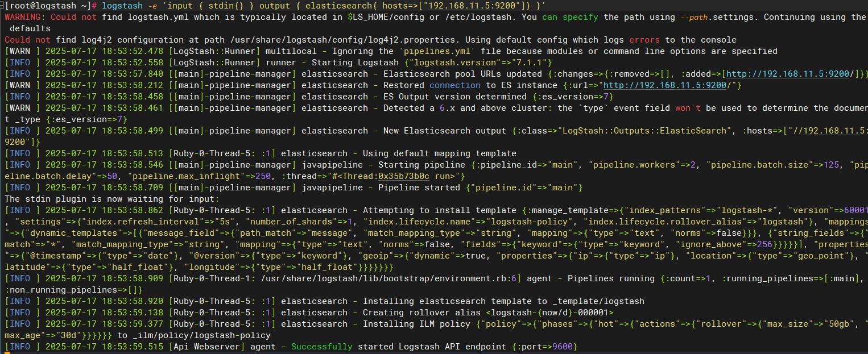The image size is (868, 354).
Task: Click the timestamp 18:53:52.478
Action: 133,51
